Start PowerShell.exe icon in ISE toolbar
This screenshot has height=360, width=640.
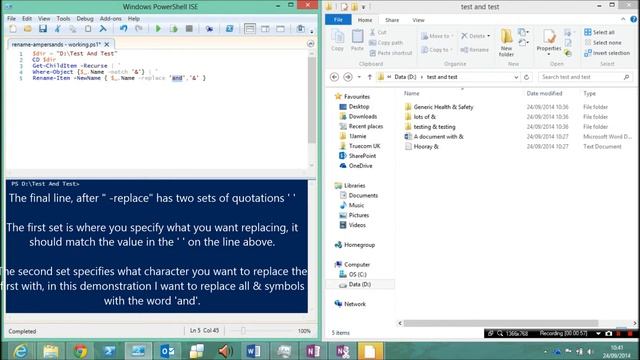coord(229,29)
